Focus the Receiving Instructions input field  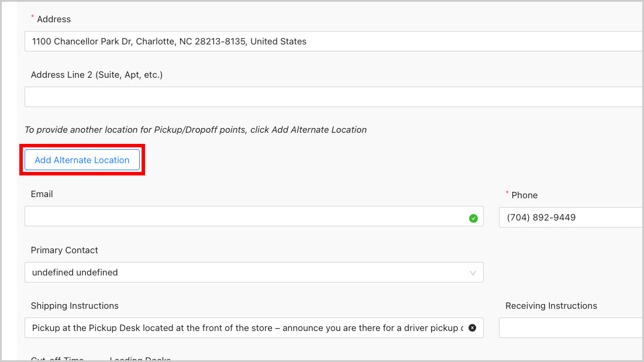[570, 328]
